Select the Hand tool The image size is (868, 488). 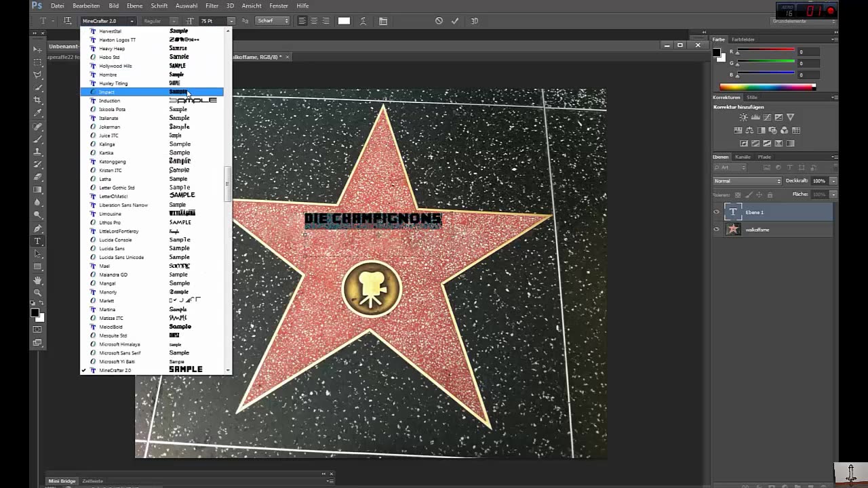pyautogui.click(x=38, y=280)
